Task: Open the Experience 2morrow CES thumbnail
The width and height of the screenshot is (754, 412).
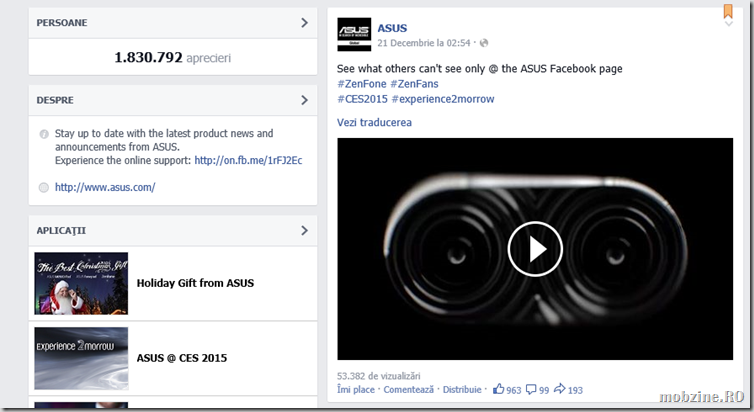Action: pyautogui.click(x=81, y=358)
